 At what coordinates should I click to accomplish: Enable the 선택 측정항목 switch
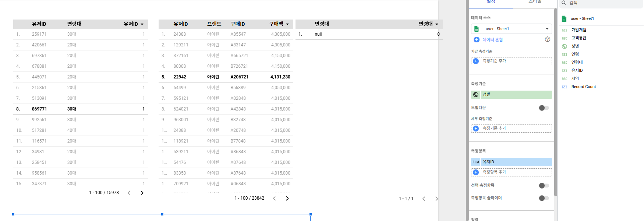[544, 186]
